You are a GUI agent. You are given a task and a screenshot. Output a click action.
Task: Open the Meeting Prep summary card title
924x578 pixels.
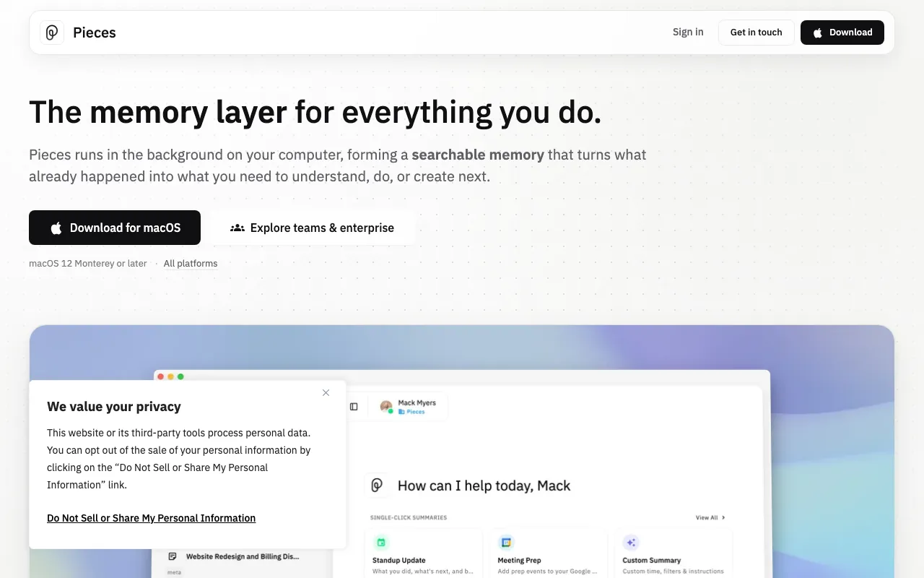(x=519, y=560)
